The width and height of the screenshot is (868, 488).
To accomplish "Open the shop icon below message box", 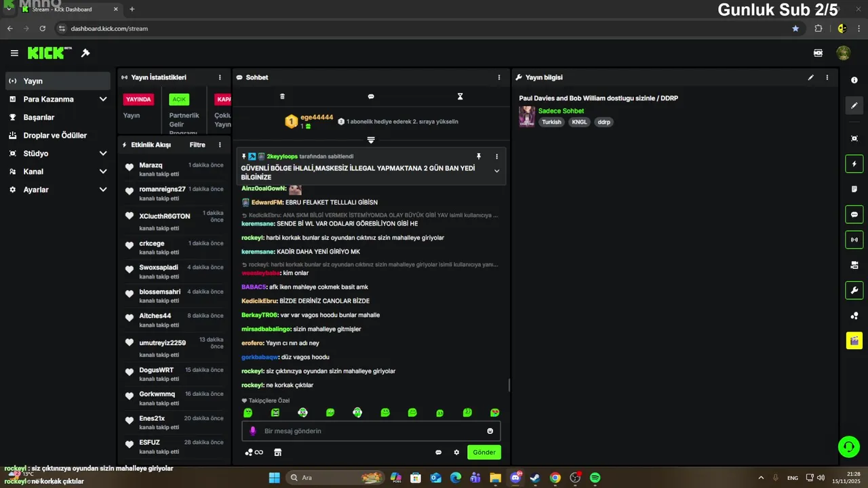I will (x=277, y=452).
